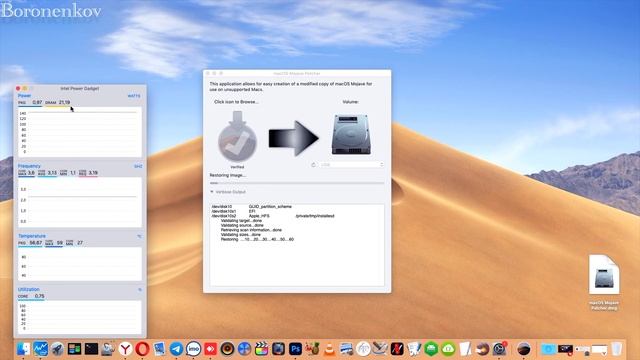Viewport: 640px width, 360px height.
Task: Click the DRAM power value 21.19
Action: [x=64, y=102]
